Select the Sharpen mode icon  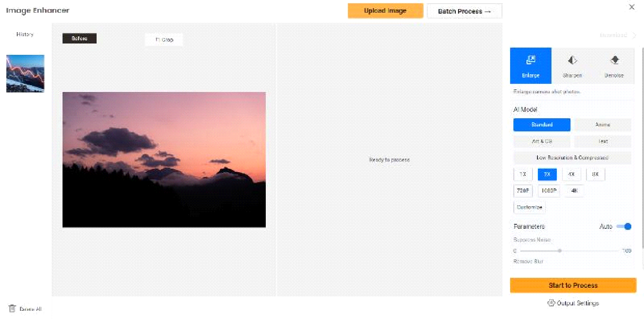572,60
